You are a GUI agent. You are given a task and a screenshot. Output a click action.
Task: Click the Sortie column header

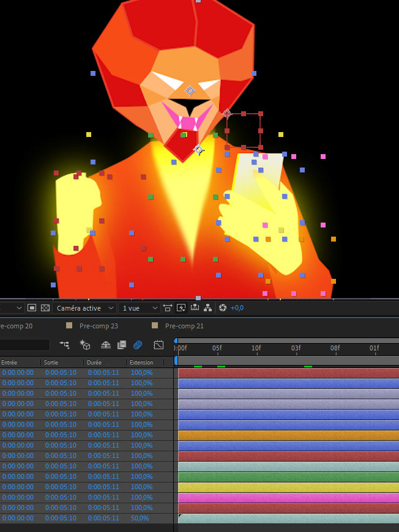tap(51, 363)
